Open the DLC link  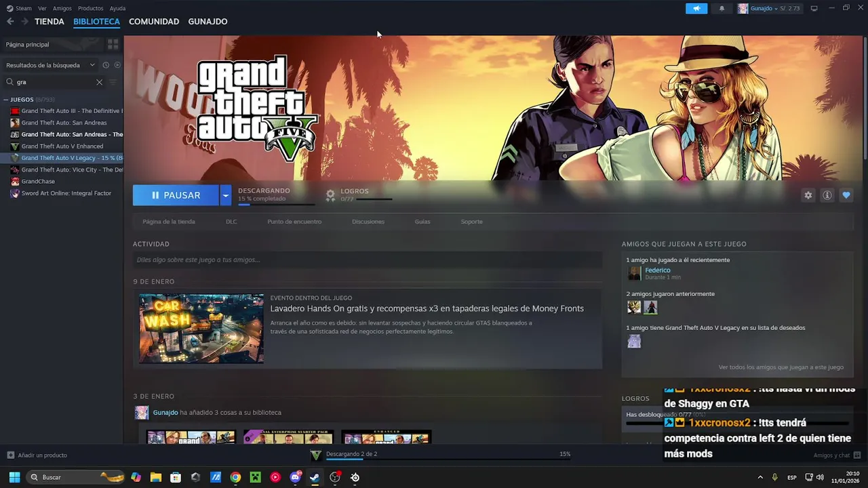(231, 222)
